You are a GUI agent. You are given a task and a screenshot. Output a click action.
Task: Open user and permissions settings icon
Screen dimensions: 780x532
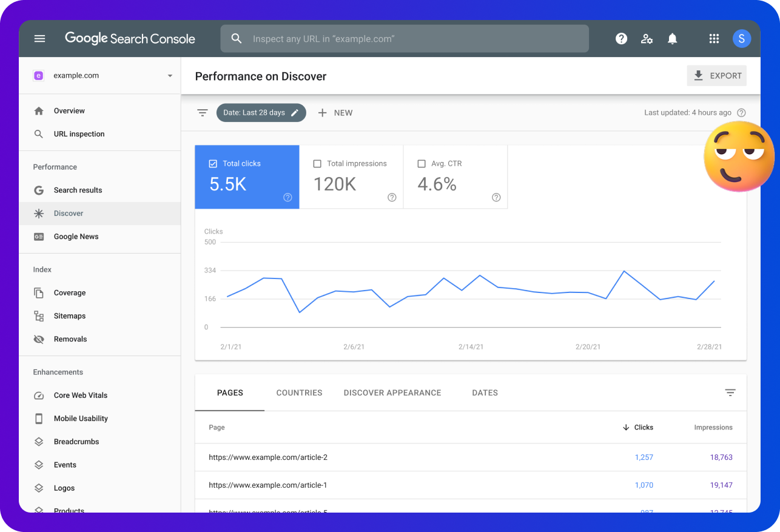[647, 39]
